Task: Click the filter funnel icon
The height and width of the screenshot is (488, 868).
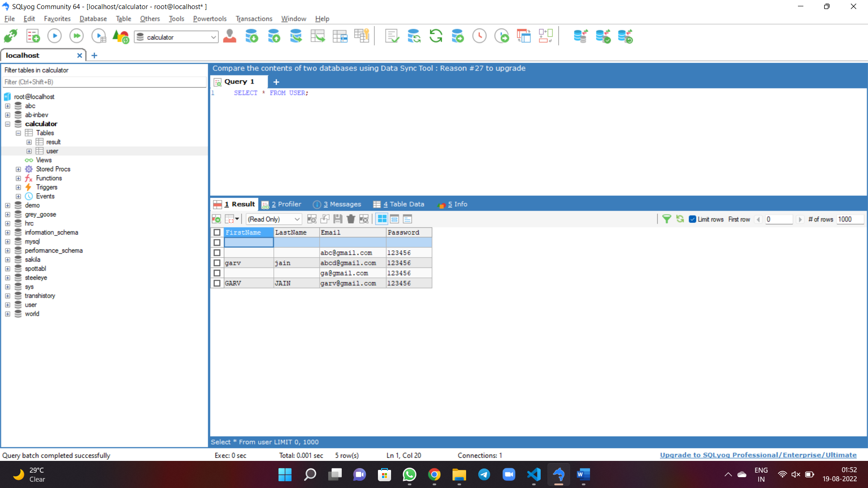Action: [x=666, y=219]
